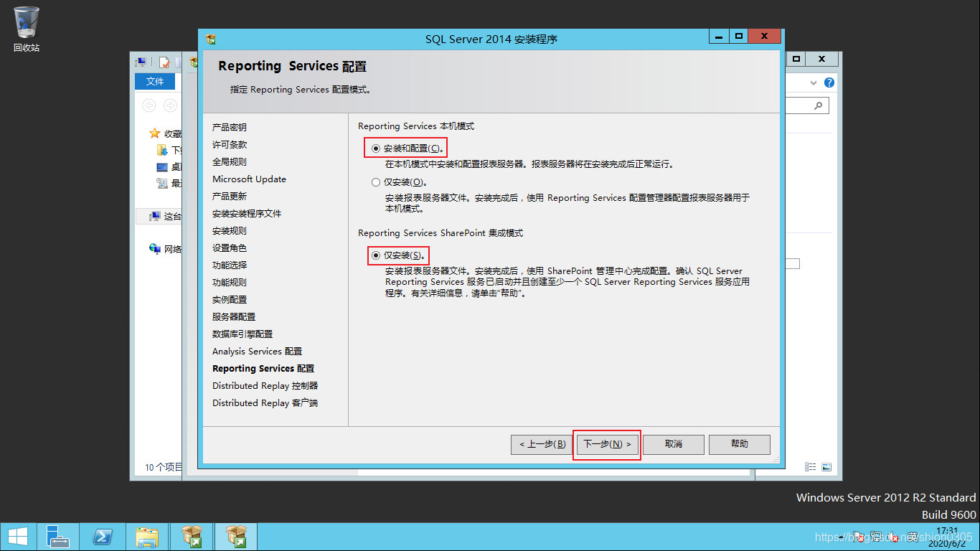The image size is (980, 551).
Task: Select the Favorites star in the Explorer tree
Action: [x=154, y=133]
